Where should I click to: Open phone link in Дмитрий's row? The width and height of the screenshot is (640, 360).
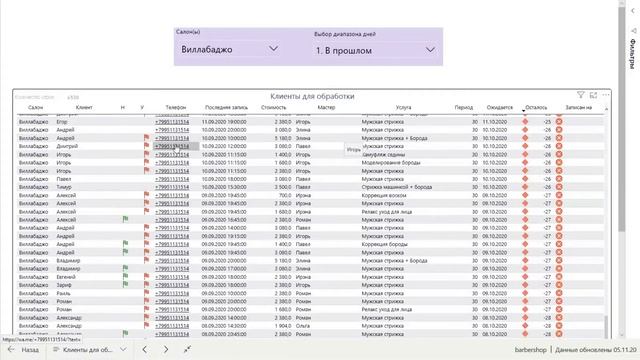[x=172, y=146]
